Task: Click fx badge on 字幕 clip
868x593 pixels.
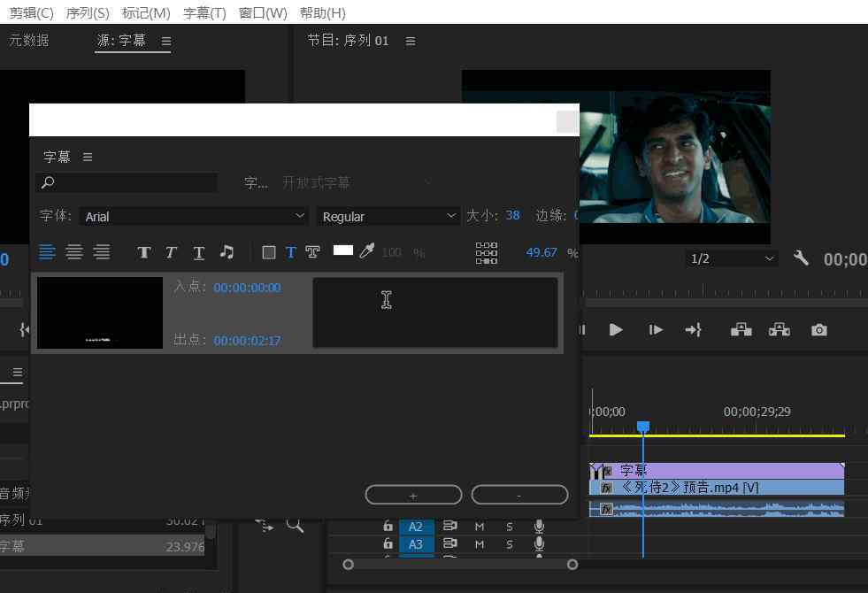Action: pos(607,471)
